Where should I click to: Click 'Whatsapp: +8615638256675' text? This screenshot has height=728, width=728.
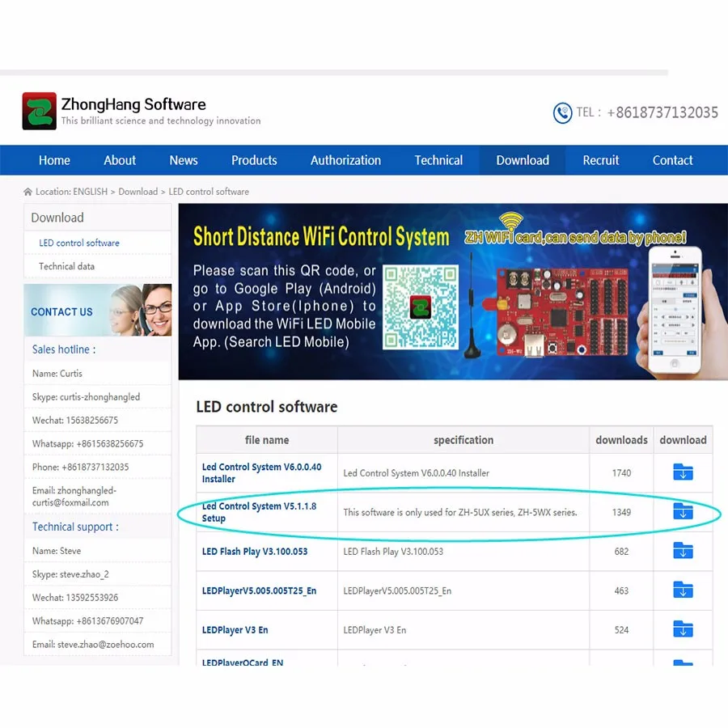[x=87, y=443]
